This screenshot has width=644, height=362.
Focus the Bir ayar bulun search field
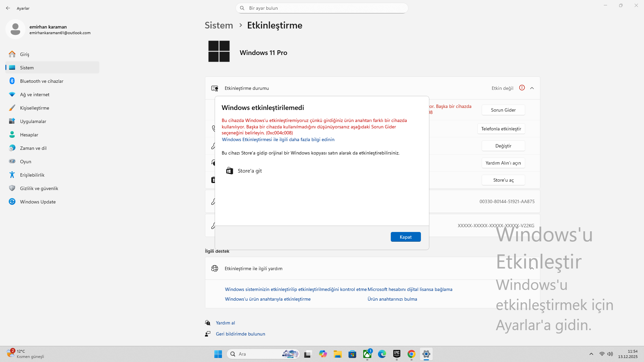[322, 8]
